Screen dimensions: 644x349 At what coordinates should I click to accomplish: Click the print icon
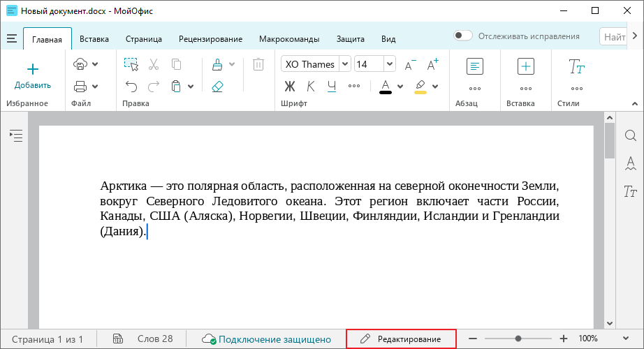[80, 87]
